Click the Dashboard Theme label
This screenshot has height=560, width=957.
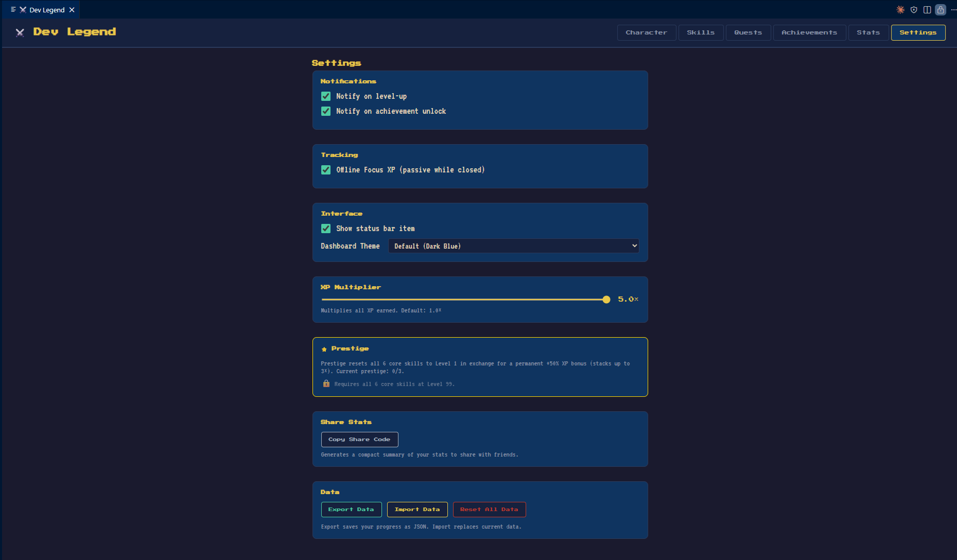(x=350, y=246)
